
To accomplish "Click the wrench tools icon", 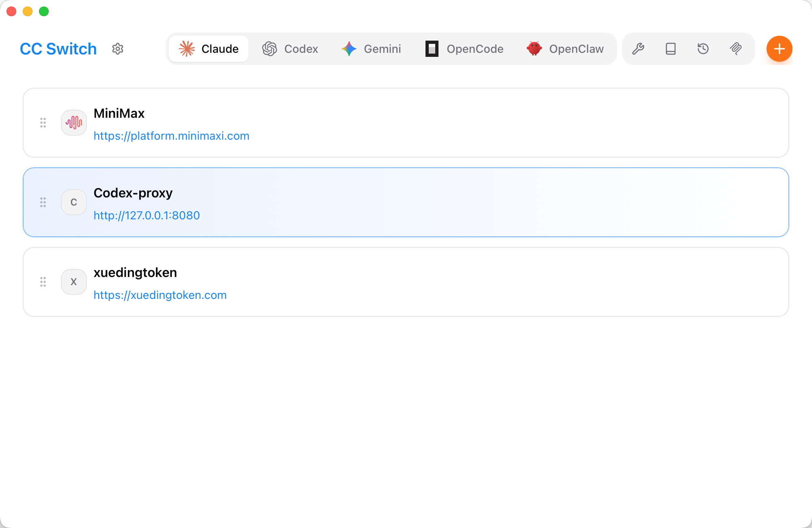I will [x=638, y=49].
